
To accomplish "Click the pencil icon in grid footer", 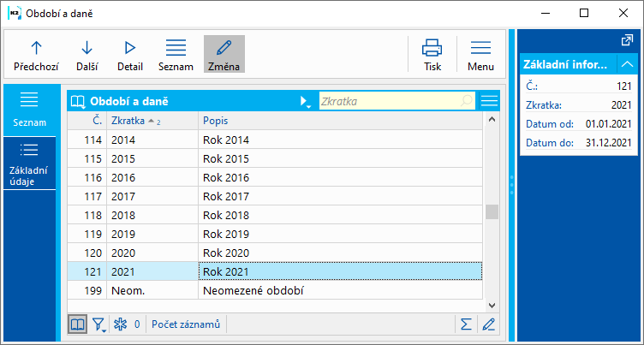I will pos(489,324).
